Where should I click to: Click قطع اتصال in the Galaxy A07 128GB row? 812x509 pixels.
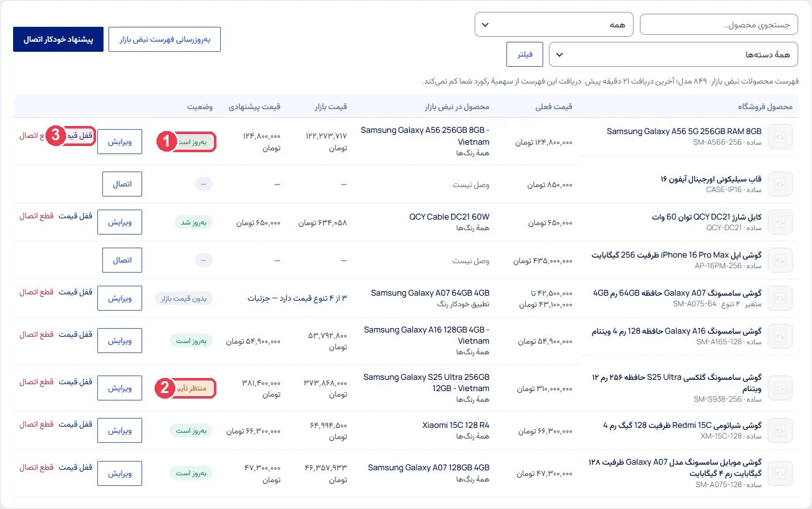click(x=36, y=467)
